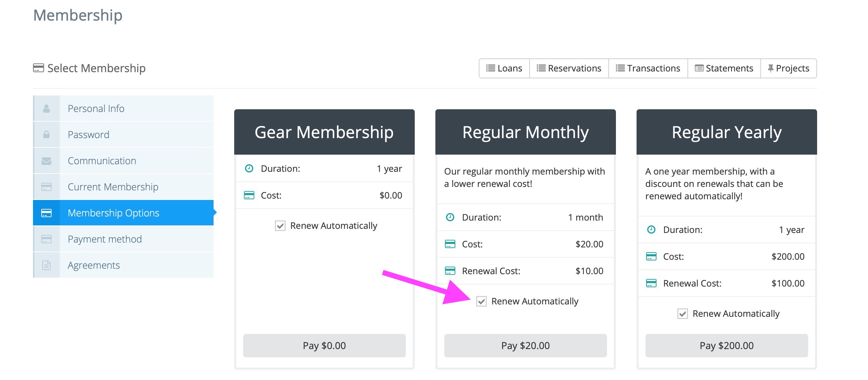Screen dimensions: 868x380
Task: Click the Communication envelope icon
Action: click(x=46, y=161)
